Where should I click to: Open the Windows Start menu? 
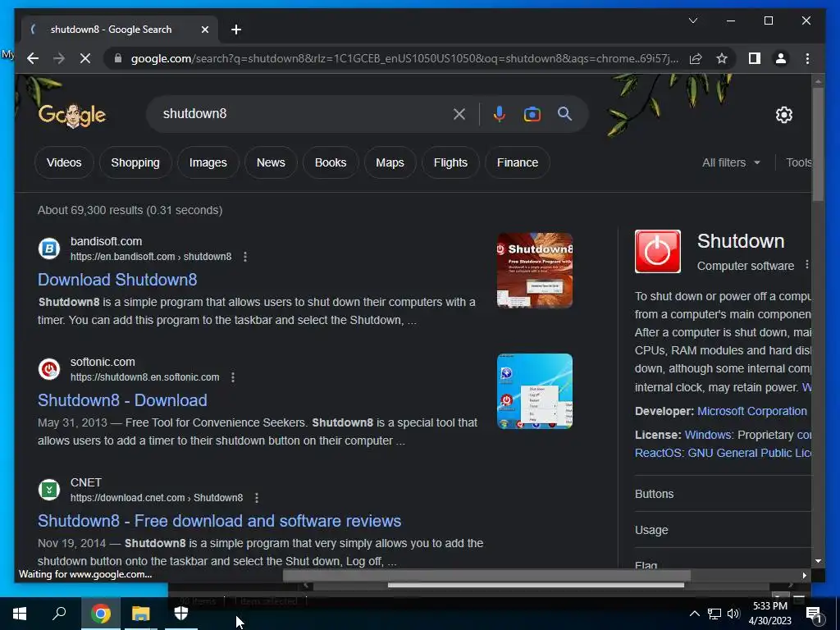click(20, 614)
